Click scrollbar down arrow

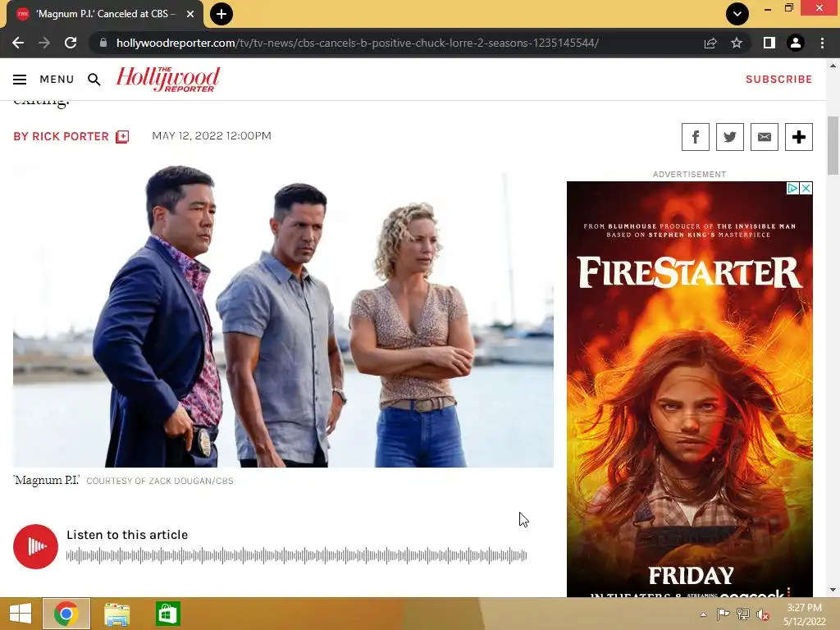tap(833, 590)
